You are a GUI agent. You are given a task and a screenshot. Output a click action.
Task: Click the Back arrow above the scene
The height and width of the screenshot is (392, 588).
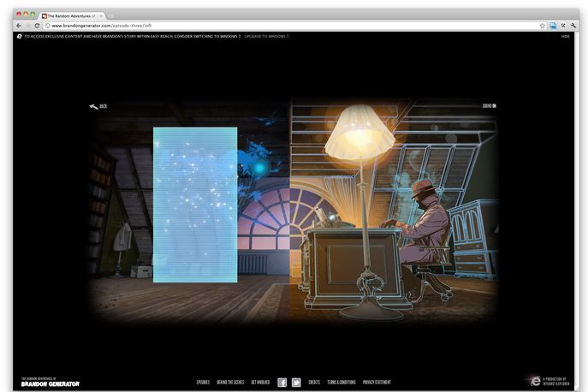click(98, 106)
